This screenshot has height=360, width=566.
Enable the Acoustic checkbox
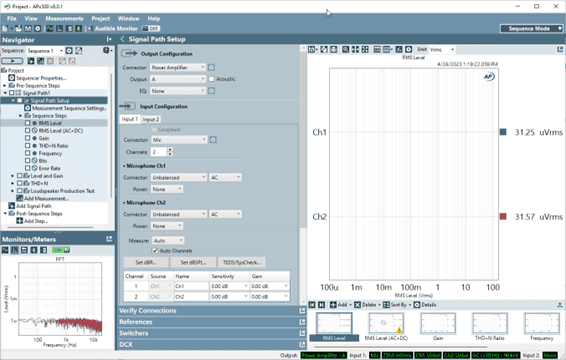pyautogui.click(x=212, y=79)
